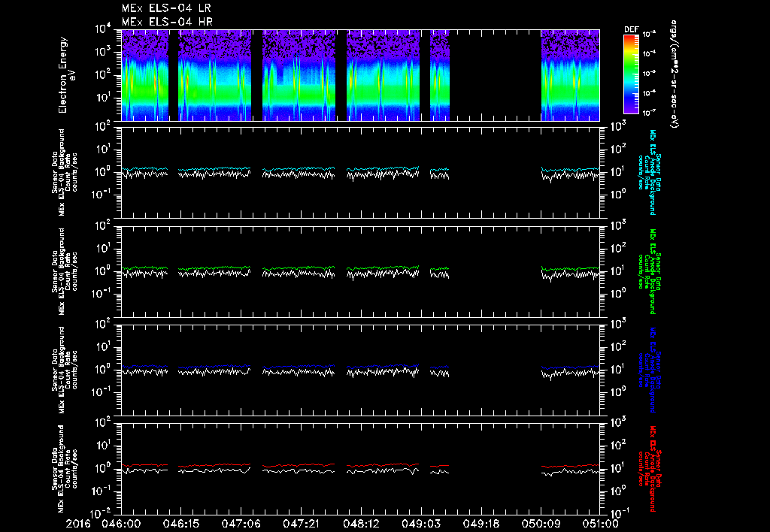Screen dimensions: 770x532
Task: Click the "ergs/(cm**2-sr-sec-eV)" units label
Action: [x=675, y=74]
